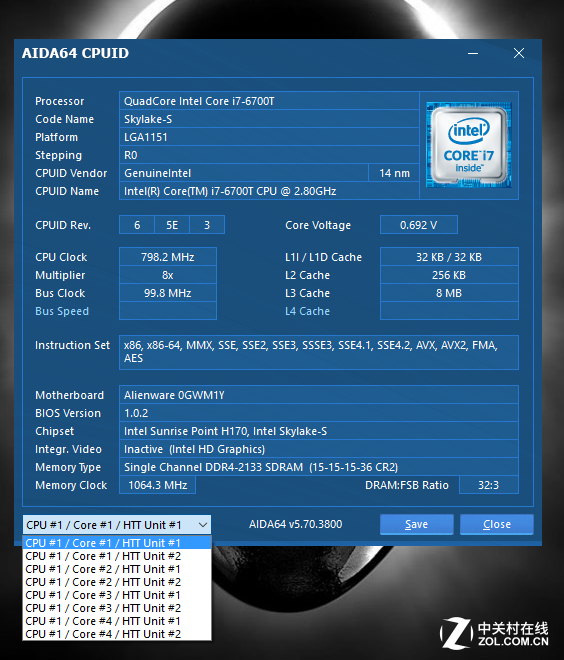Click the motherboard value Alienware 0GWM1Y
Viewport: 564px width, 660px height.
pos(319,395)
